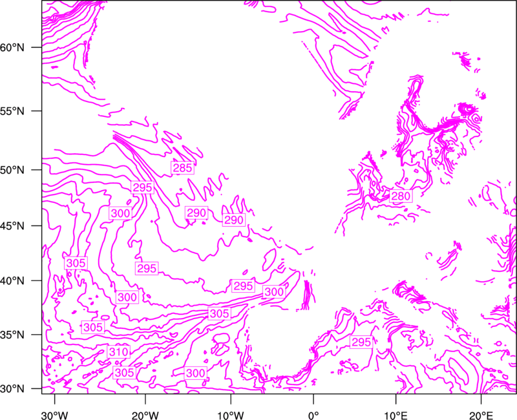Image resolution: width=517 pixels, height=420 pixels.
Task: Click the 45°N latitude axis label
Action: tap(12, 226)
